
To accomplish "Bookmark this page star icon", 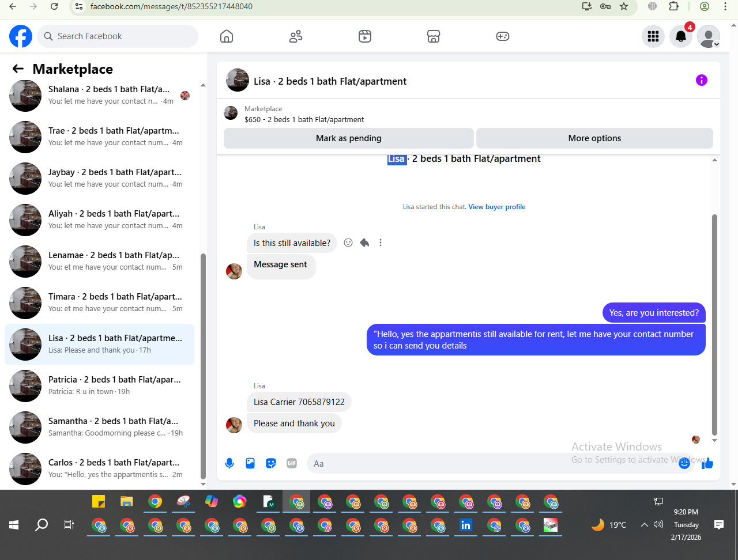I will coord(624,6).
